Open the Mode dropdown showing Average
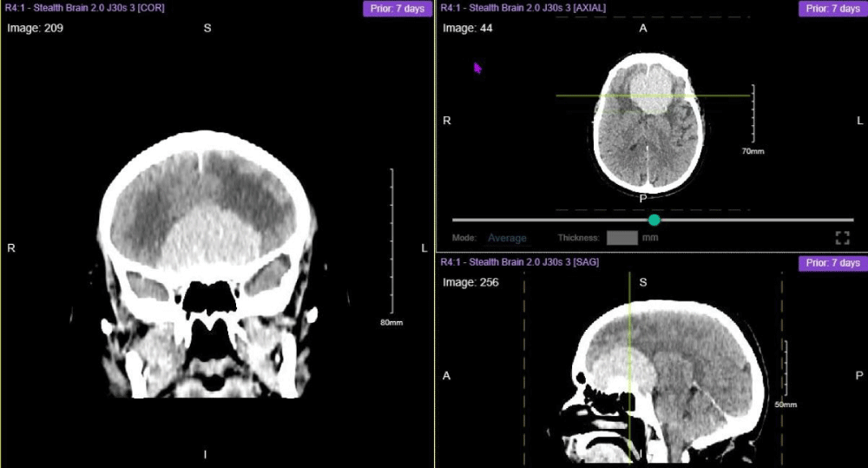The image size is (868, 468). click(507, 238)
